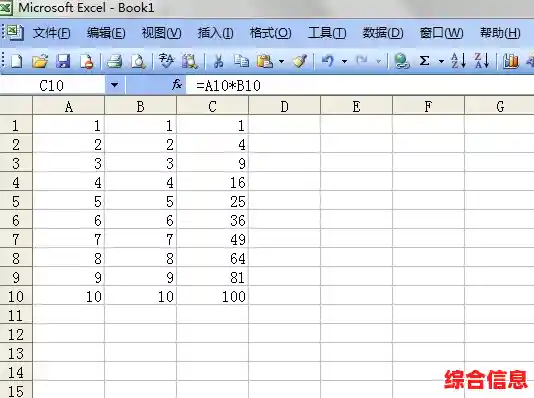Viewport: 534px width, 398px height.
Task: Click the Excel icon in title bar
Action: click(5, 7)
